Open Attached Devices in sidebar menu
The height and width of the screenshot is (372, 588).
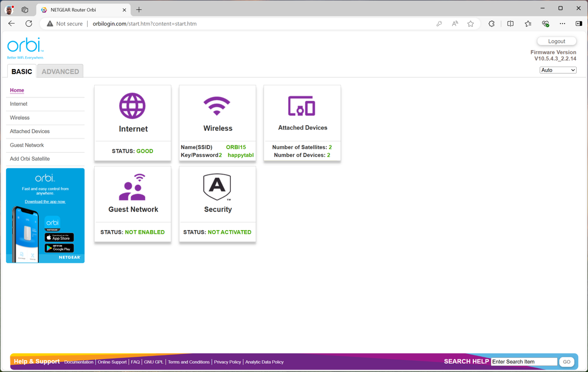30,131
